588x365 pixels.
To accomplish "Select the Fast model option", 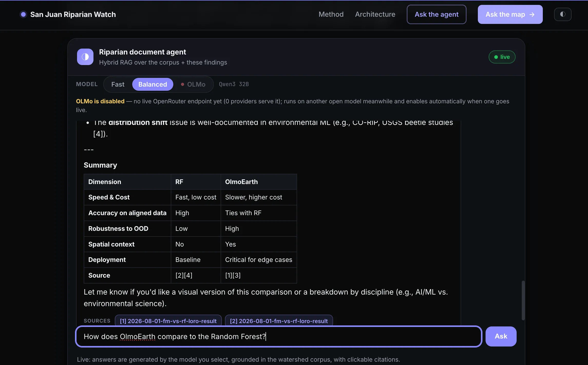I will (x=118, y=84).
